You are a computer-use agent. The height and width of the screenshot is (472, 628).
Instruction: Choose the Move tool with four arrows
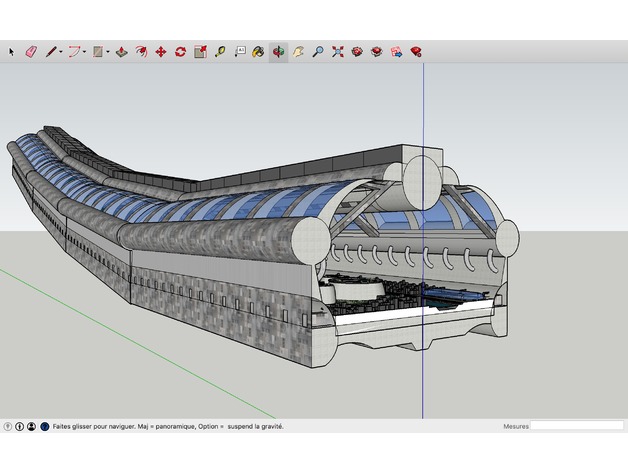(x=160, y=51)
